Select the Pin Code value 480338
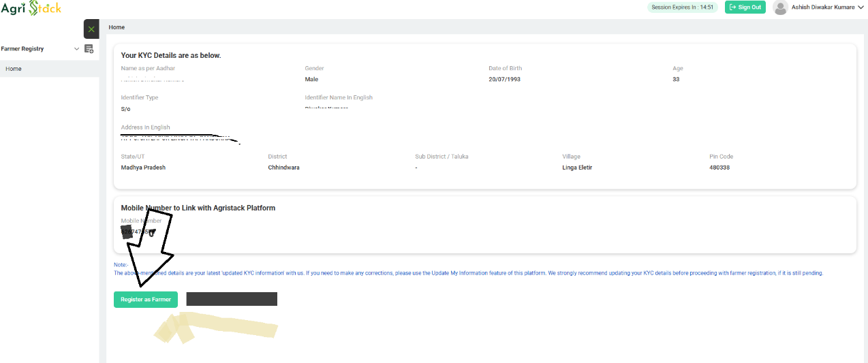The image size is (868, 363). pyautogui.click(x=719, y=168)
